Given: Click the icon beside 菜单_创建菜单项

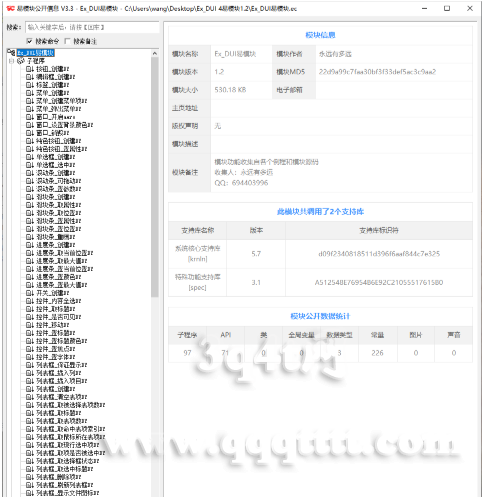Looking at the screenshot, I should pyautogui.click(x=30, y=101).
